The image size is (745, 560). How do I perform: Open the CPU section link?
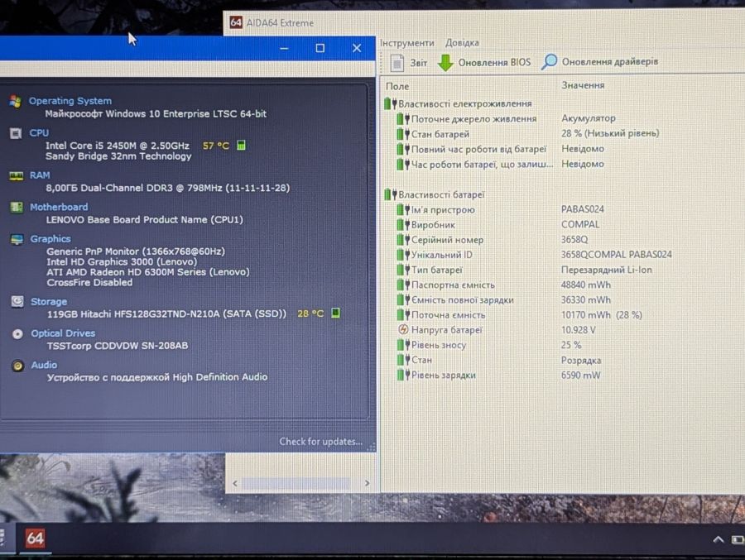[x=39, y=133]
